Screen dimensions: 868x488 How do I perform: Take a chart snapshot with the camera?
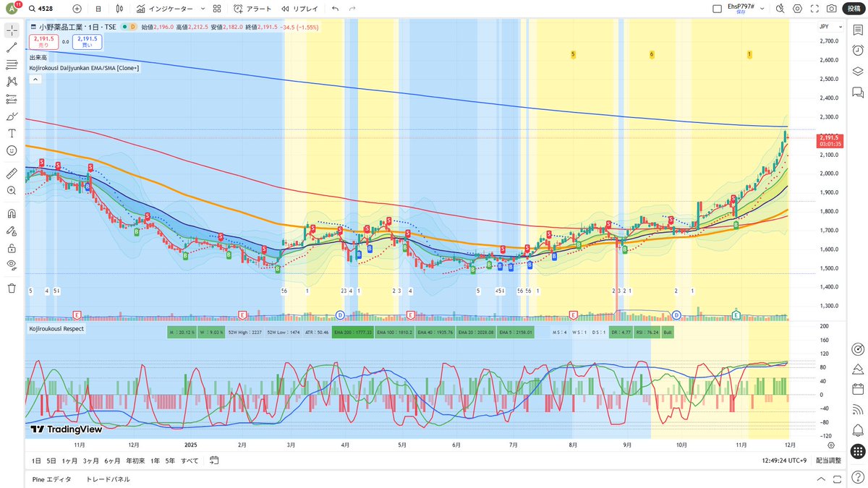(833, 9)
